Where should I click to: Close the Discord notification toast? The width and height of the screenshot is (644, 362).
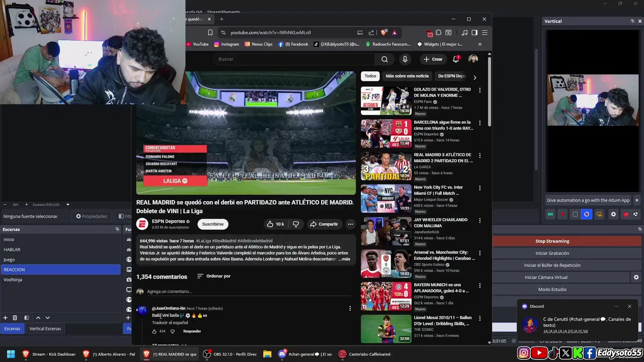pyautogui.click(x=629, y=306)
